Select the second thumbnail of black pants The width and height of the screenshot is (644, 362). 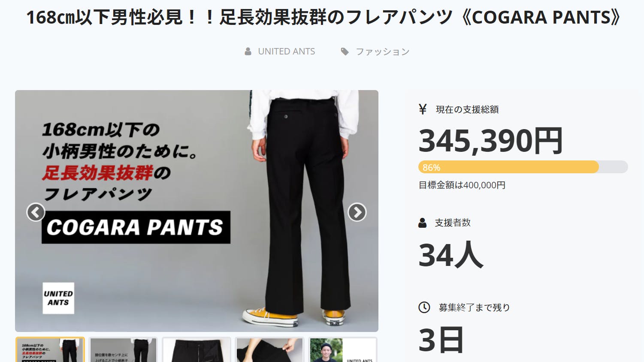(123, 350)
